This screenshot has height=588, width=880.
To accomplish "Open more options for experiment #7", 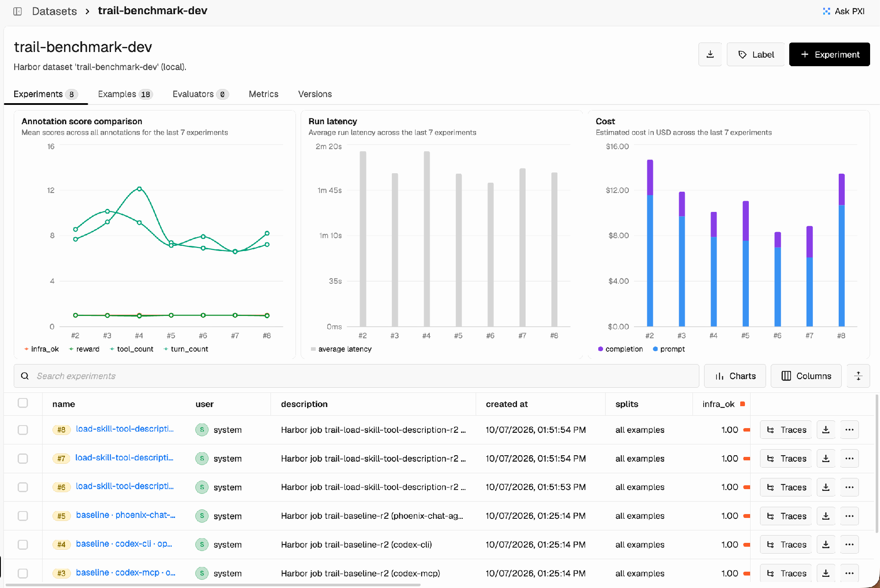I will click(849, 458).
